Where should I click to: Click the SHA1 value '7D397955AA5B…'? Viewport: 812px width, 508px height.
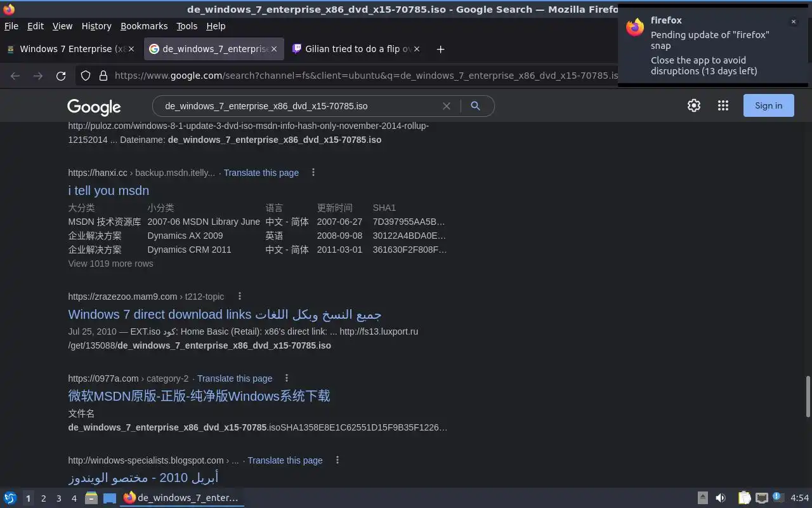[x=409, y=222]
